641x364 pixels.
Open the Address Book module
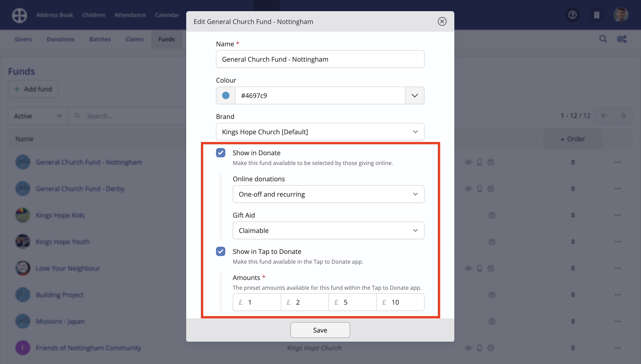click(x=54, y=15)
